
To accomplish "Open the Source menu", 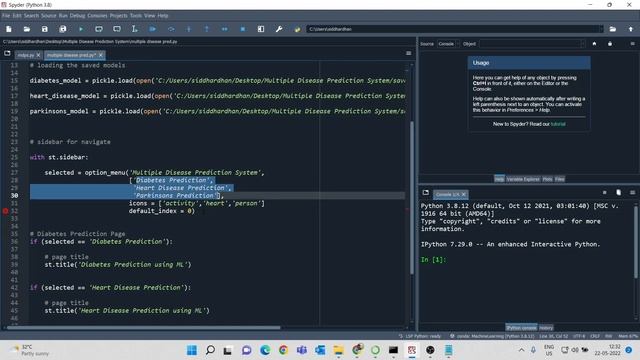I will pyautogui.click(x=49, y=16).
